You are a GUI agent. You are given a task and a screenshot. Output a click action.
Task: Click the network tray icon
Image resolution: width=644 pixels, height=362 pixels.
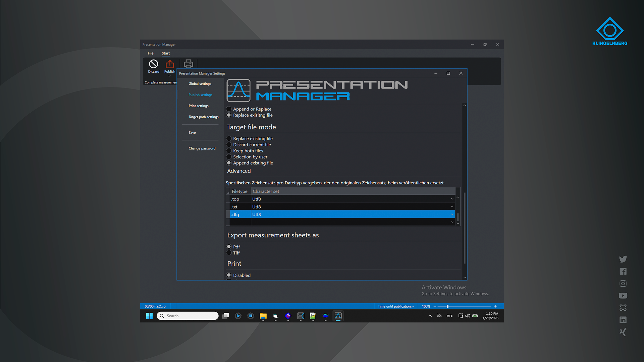[461, 316]
